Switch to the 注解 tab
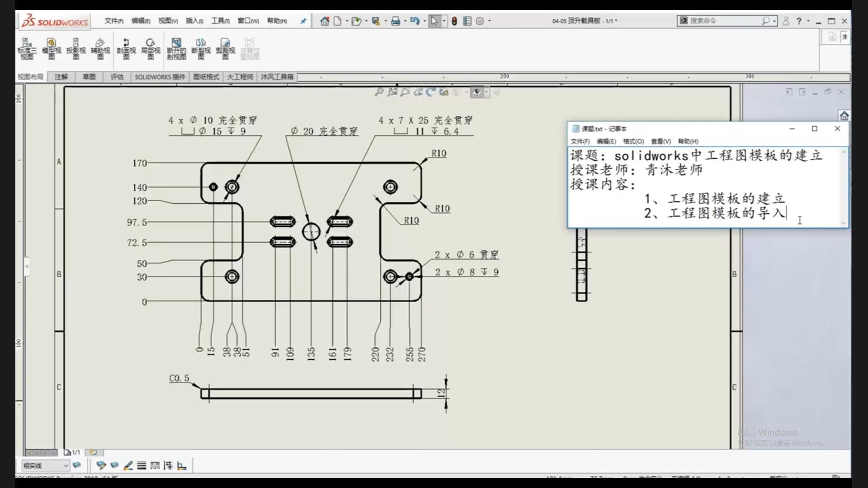868x488 pixels. [61, 77]
